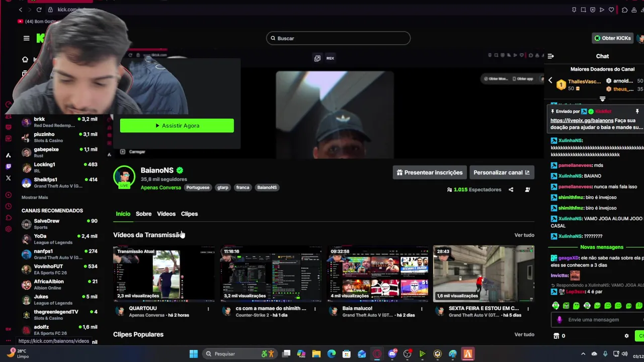Click the Envie uma mensagem chat field
The width and height of the screenshot is (644, 362).
599,320
